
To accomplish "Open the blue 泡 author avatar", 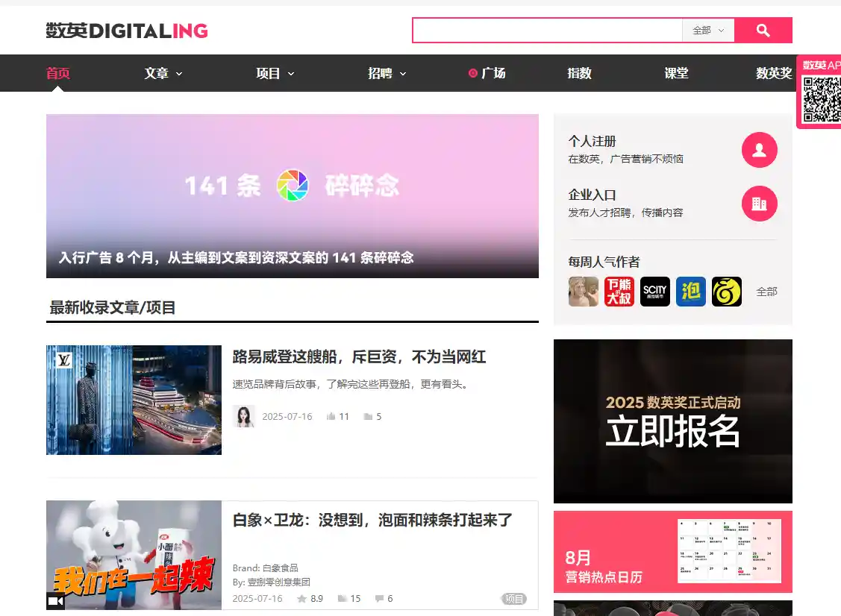I will [691, 292].
